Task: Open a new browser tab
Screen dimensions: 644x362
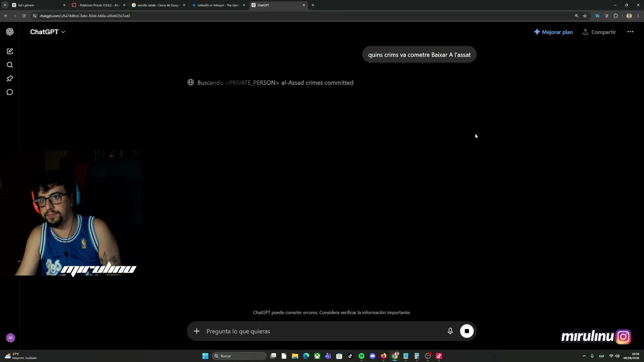Action: (x=313, y=5)
